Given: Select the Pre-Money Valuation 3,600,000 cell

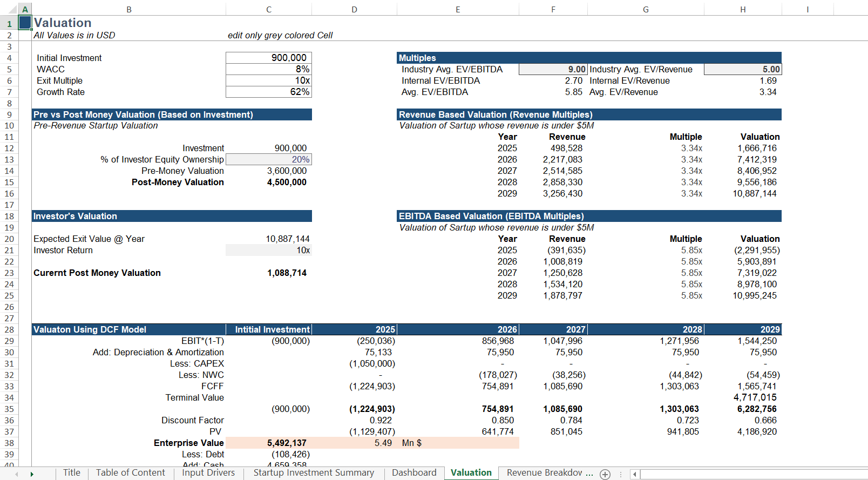Looking at the screenshot, I should click(x=269, y=171).
